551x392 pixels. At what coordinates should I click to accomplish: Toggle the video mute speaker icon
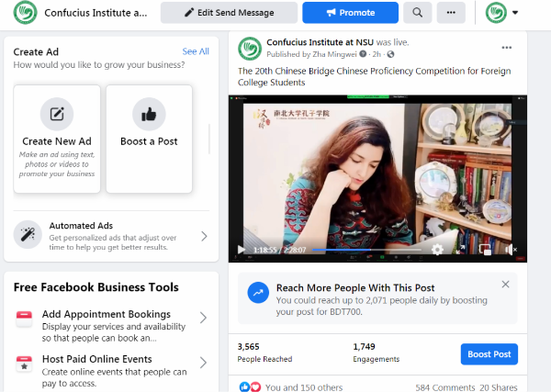point(510,250)
